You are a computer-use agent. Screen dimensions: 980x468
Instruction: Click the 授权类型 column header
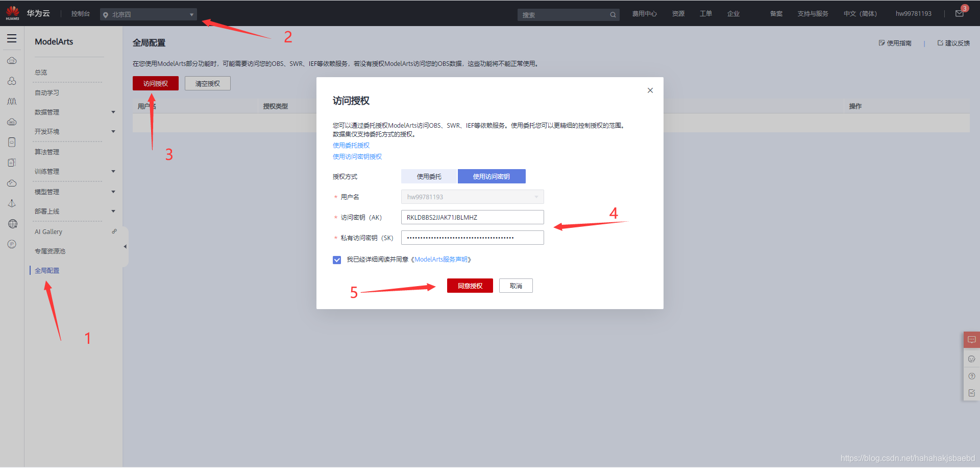pos(276,106)
